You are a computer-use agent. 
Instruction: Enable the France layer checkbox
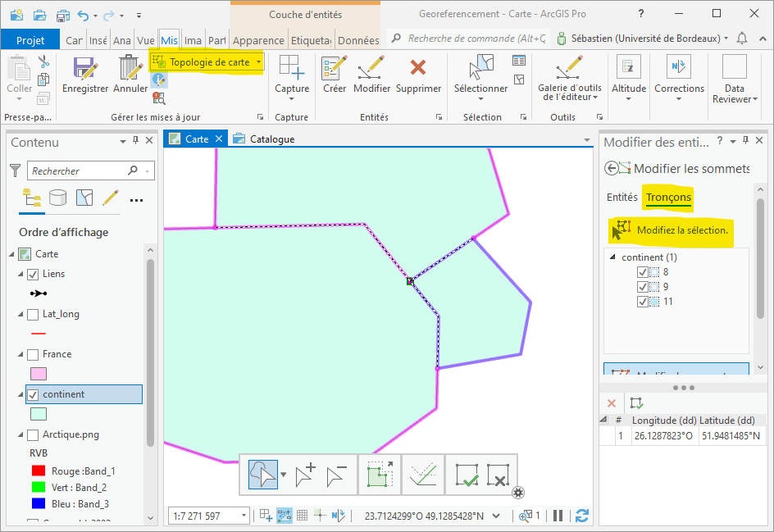[x=33, y=354]
